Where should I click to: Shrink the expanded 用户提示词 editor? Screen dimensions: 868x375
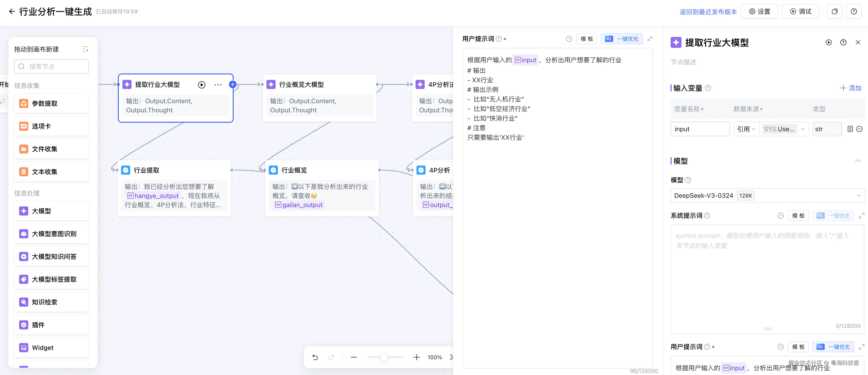(650, 39)
